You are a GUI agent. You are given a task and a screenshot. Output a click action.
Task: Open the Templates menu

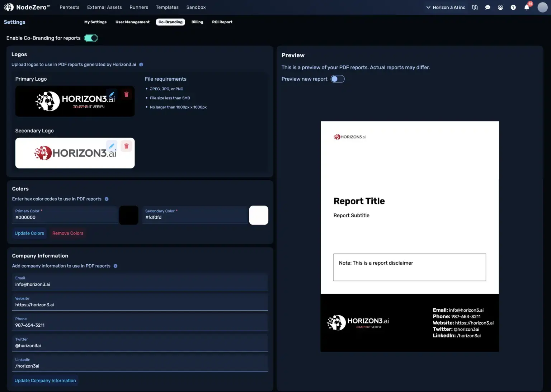tap(167, 7)
